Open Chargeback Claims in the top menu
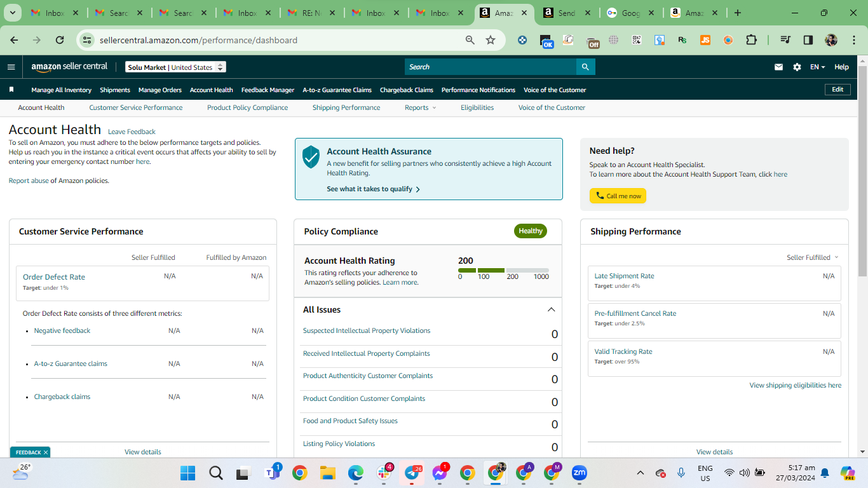868x488 pixels. tap(407, 90)
